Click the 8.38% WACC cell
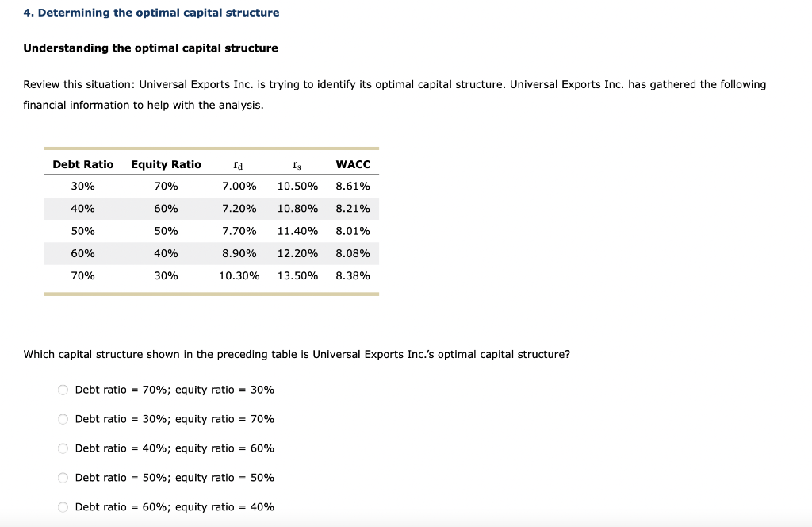 click(353, 275)
